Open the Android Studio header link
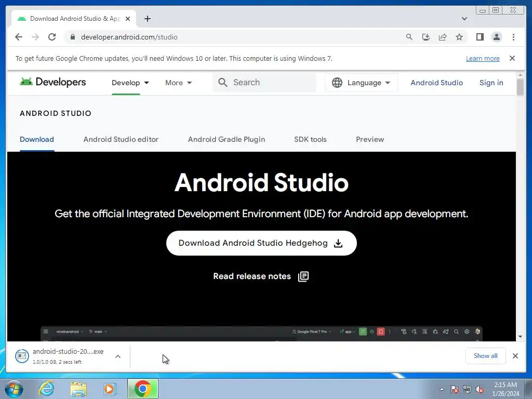532x399 pixels. pos(436,83)
